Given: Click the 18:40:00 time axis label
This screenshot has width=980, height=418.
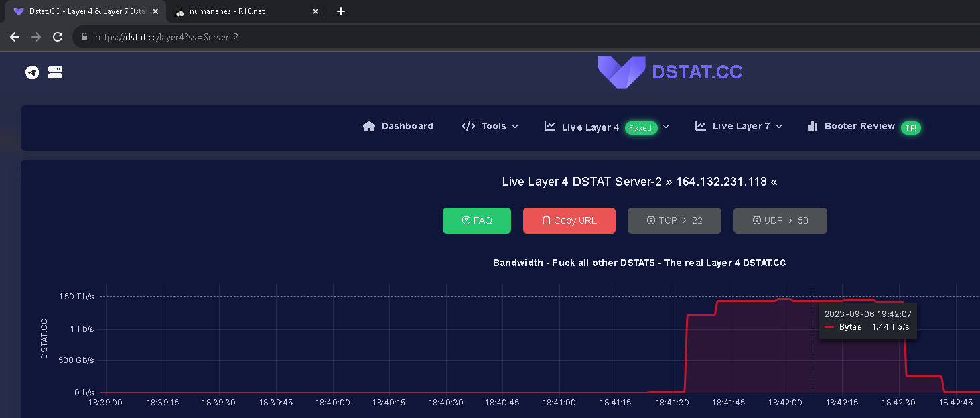Looking at the screenshot, I should pyautogui.click(x=333, y=403).
